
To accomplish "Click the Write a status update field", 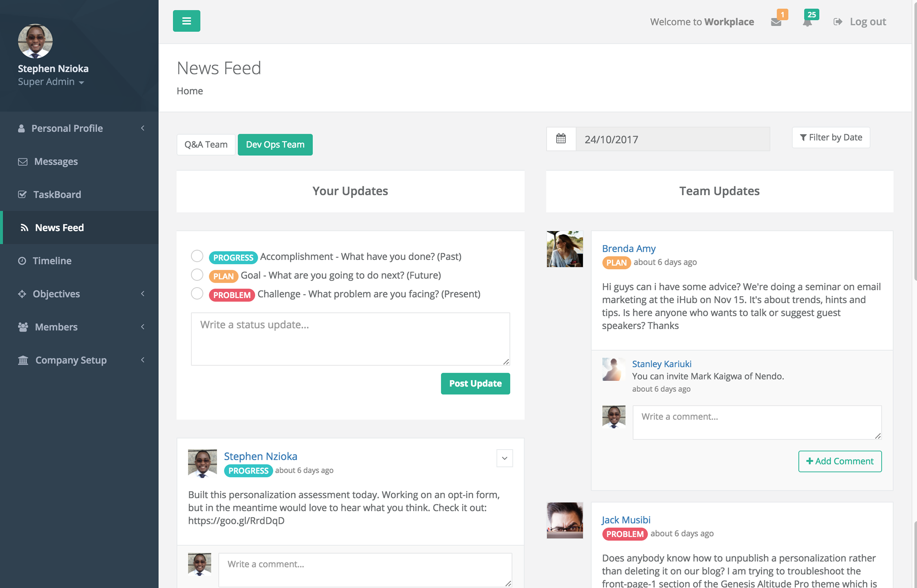I will 350,339.
